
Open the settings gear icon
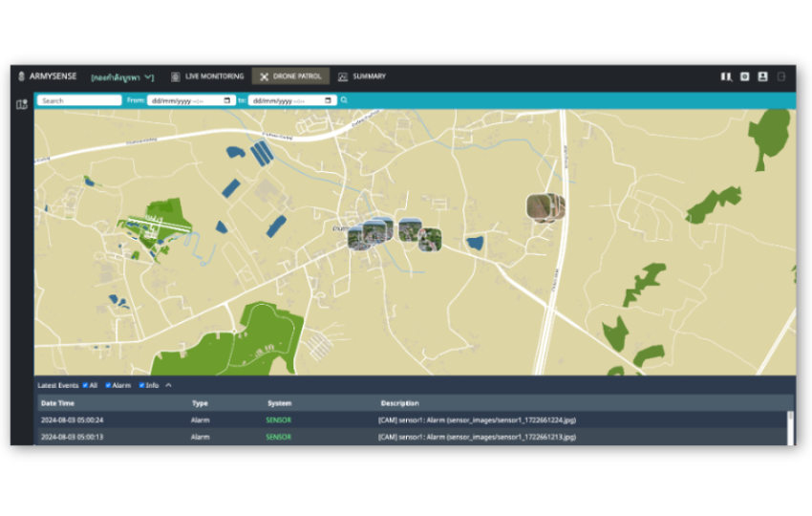[744, 76]
